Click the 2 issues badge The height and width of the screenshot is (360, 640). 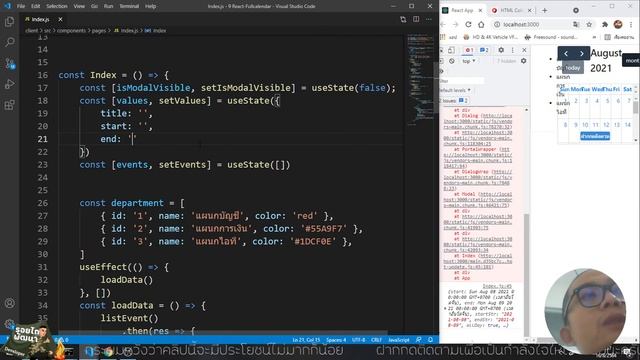coord(455,100)
